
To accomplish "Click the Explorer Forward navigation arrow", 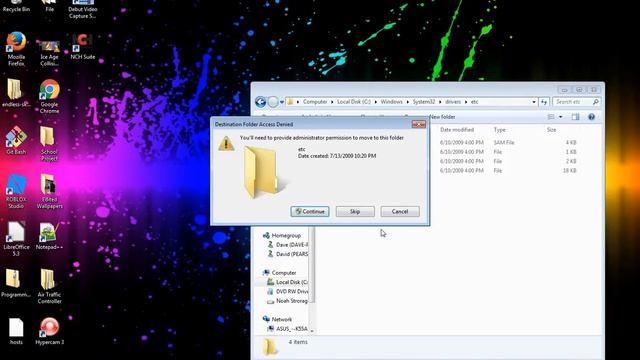I will point(273,102).
